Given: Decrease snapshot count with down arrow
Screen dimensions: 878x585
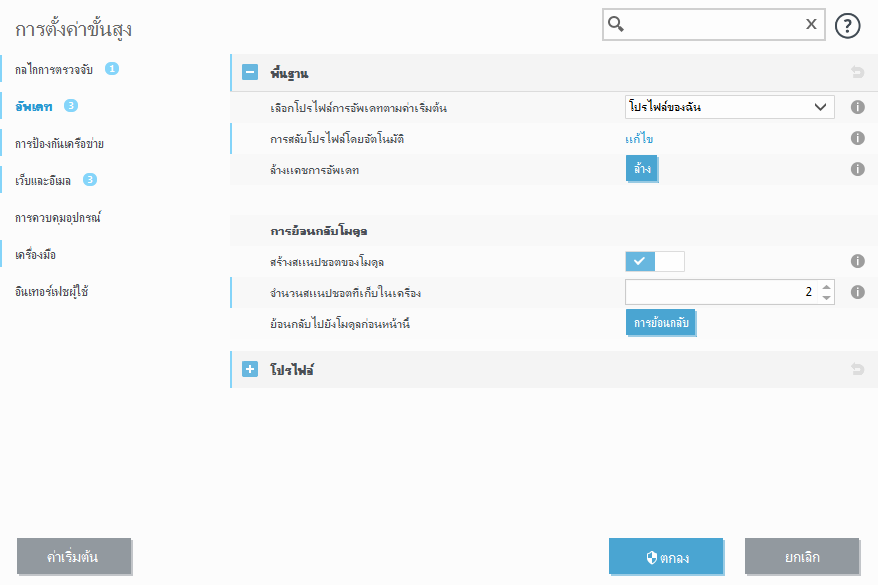Looking at the screenshot, I should pyautogui.click(x=826, y=298).
